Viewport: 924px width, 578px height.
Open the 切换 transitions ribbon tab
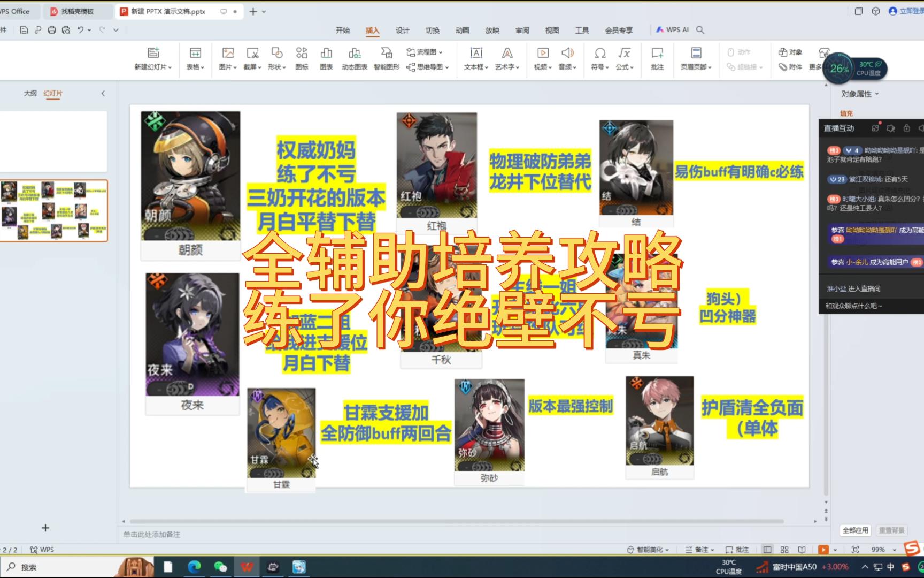pyautogui.click(x=433, y=31)
